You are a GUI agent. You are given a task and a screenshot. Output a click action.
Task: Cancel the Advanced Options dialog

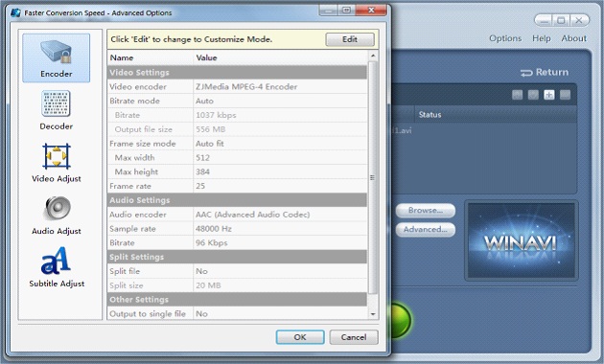click(x=354, y=337)
